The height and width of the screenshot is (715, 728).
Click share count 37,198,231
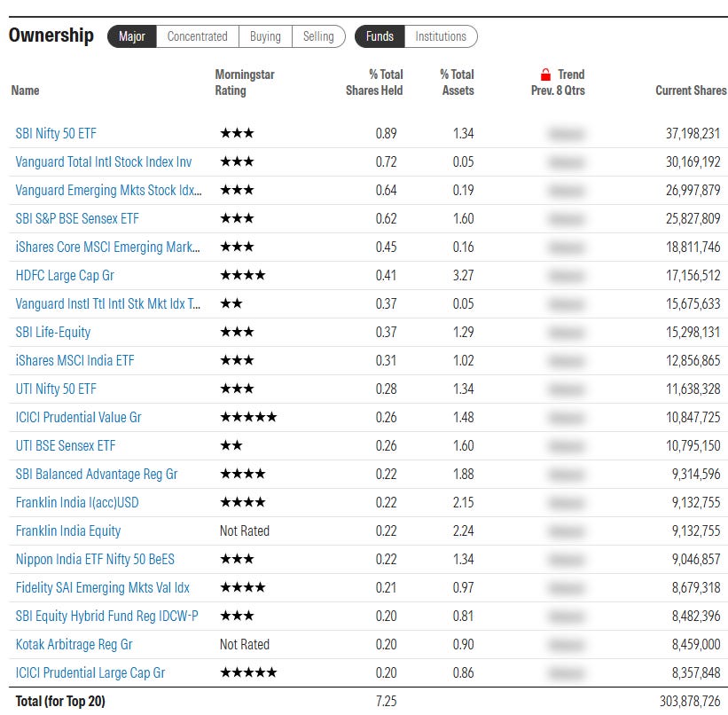point(693,134)
